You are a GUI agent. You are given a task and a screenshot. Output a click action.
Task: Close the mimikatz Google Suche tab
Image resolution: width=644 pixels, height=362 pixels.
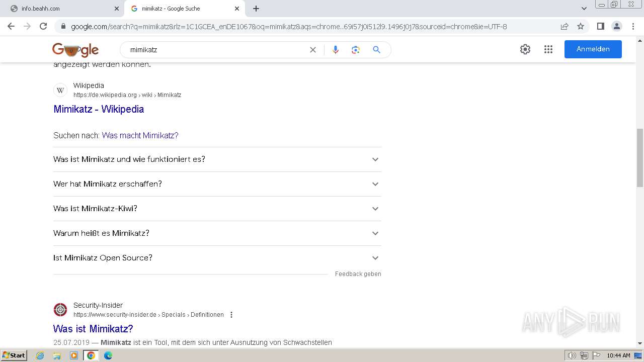[237, 9]
